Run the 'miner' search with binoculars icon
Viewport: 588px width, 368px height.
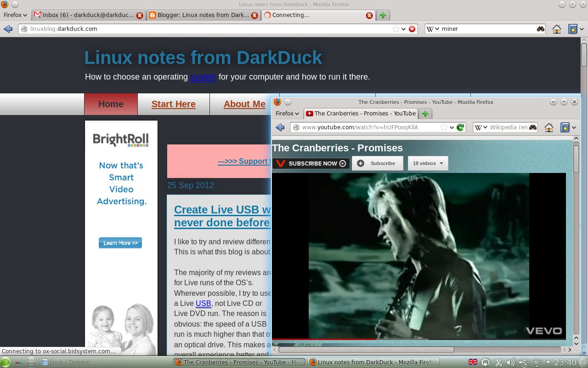[x=541, y=29]
